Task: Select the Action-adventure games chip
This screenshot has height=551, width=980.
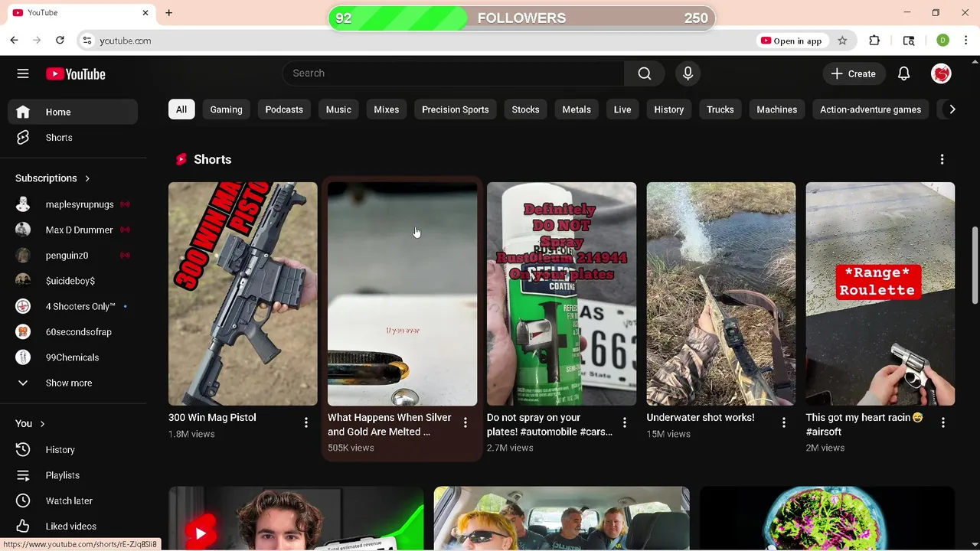Action: 871,109
